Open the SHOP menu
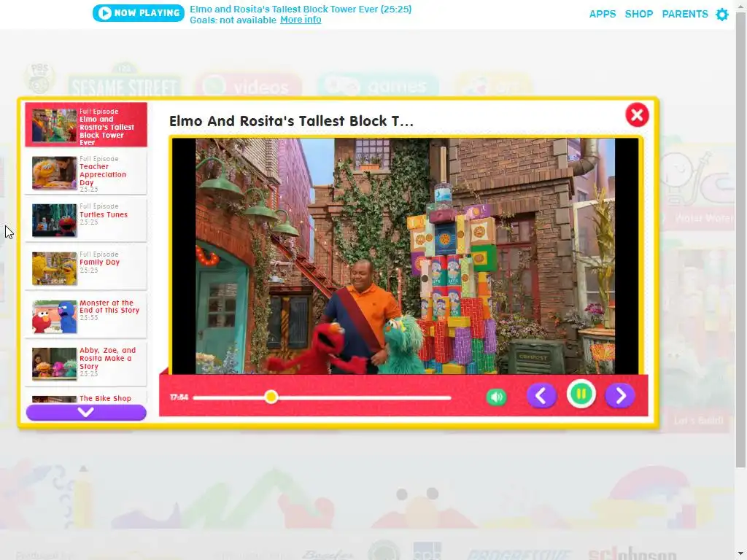The height and width of the screenshot is (560, 747). pos(639,15)
